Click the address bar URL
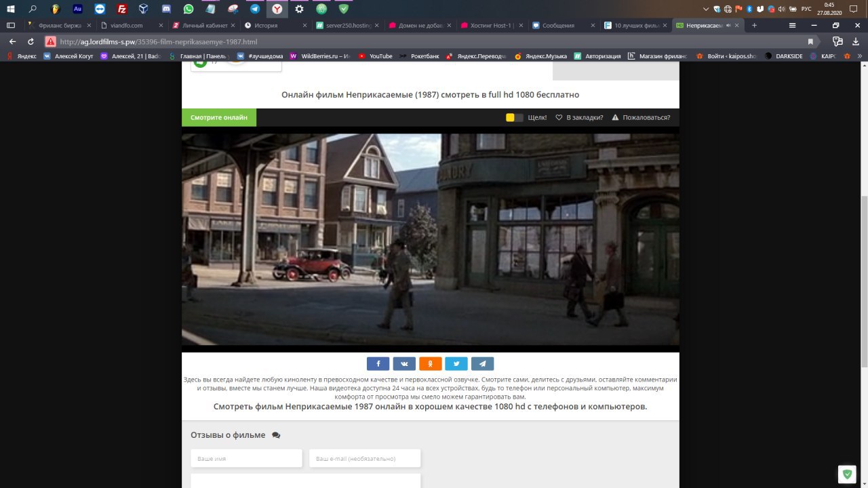 tap(159, 41)
